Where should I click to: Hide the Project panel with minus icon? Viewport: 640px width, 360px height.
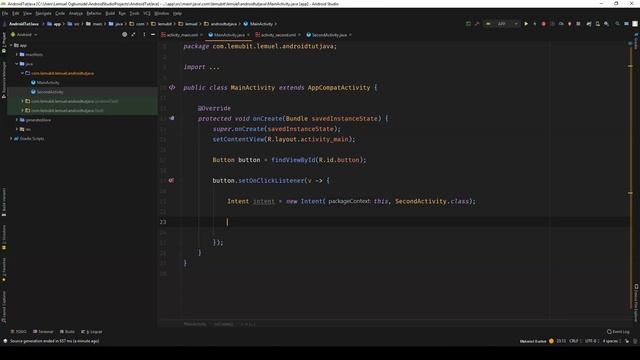pos(153,35)
